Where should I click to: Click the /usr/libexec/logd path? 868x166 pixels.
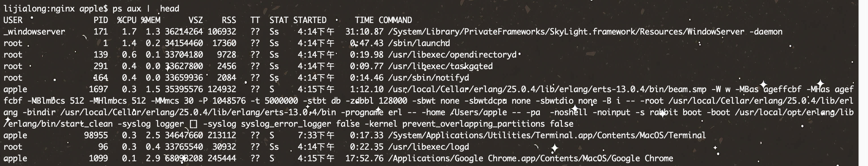click(429, 147)
